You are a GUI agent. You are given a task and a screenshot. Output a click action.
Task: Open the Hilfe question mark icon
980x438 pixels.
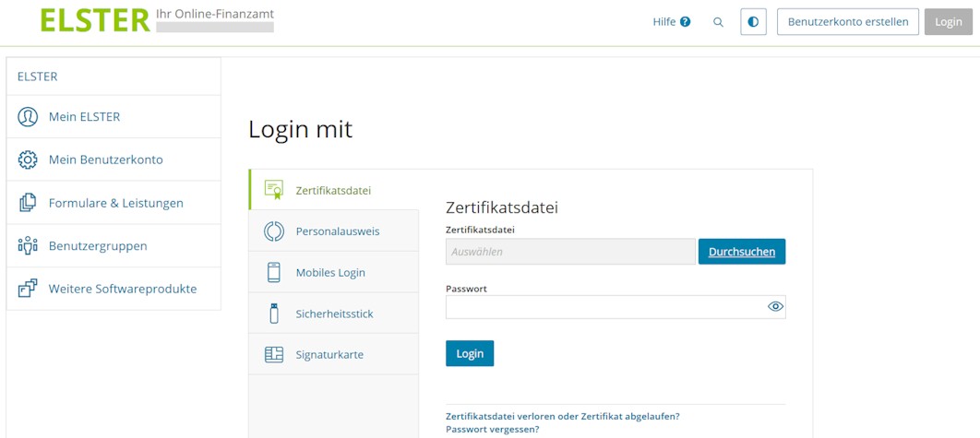pos(686,22)
